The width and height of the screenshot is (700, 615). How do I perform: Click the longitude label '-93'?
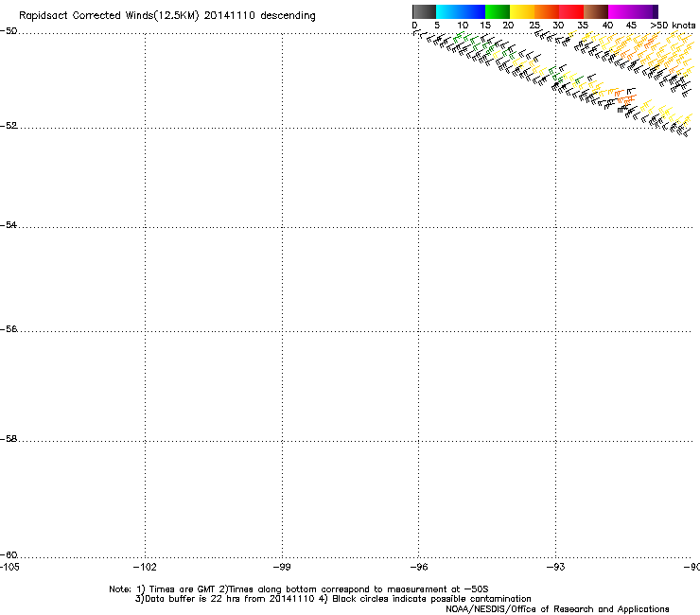pos(556,567)
